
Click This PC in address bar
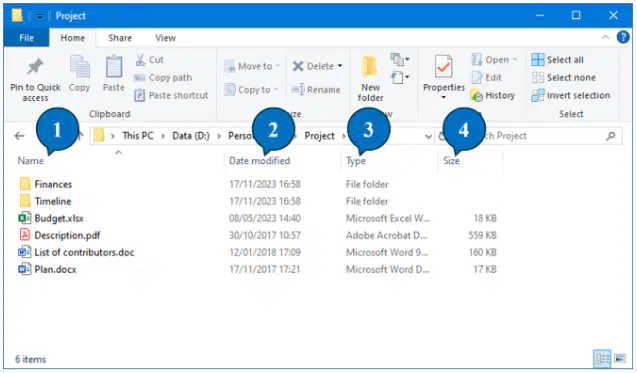tap(138, 136)
